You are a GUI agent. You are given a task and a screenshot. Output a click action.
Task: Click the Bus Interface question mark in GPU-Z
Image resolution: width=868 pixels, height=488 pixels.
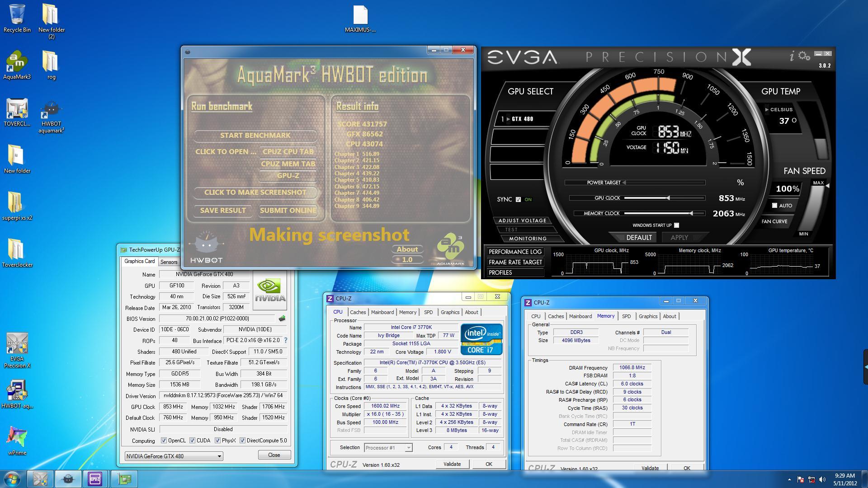[x=285, y=340]
